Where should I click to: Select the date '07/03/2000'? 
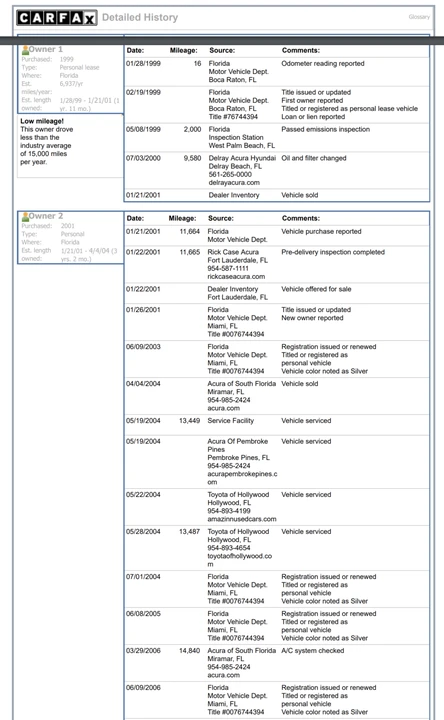(x=143, y=158)
